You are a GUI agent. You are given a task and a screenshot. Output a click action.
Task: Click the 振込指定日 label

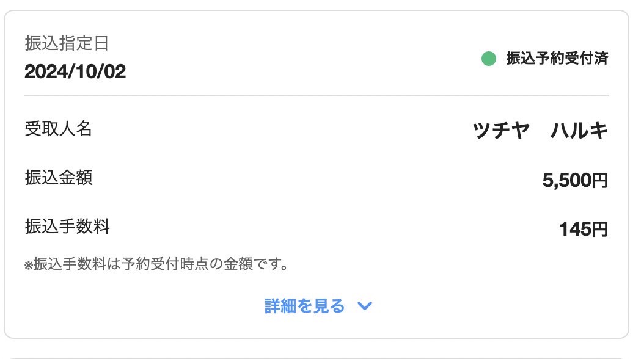(67, 43)
